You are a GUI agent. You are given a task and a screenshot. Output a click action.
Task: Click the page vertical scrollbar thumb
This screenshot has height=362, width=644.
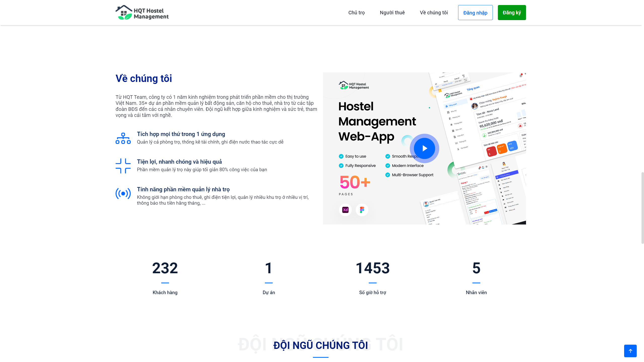point(642,208)
